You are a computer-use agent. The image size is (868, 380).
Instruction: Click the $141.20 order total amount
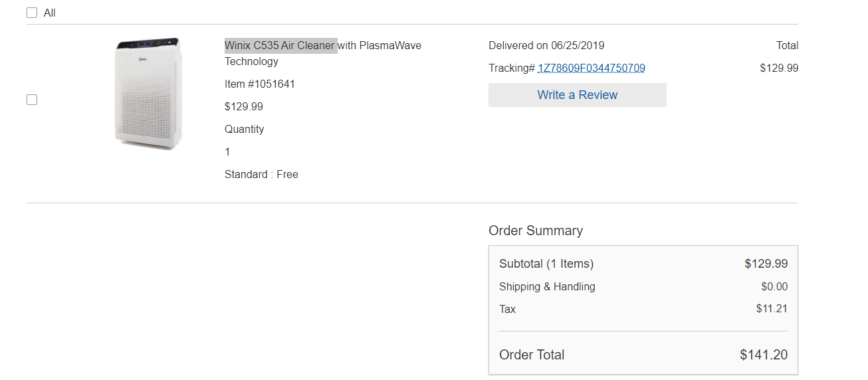(764, 355)
